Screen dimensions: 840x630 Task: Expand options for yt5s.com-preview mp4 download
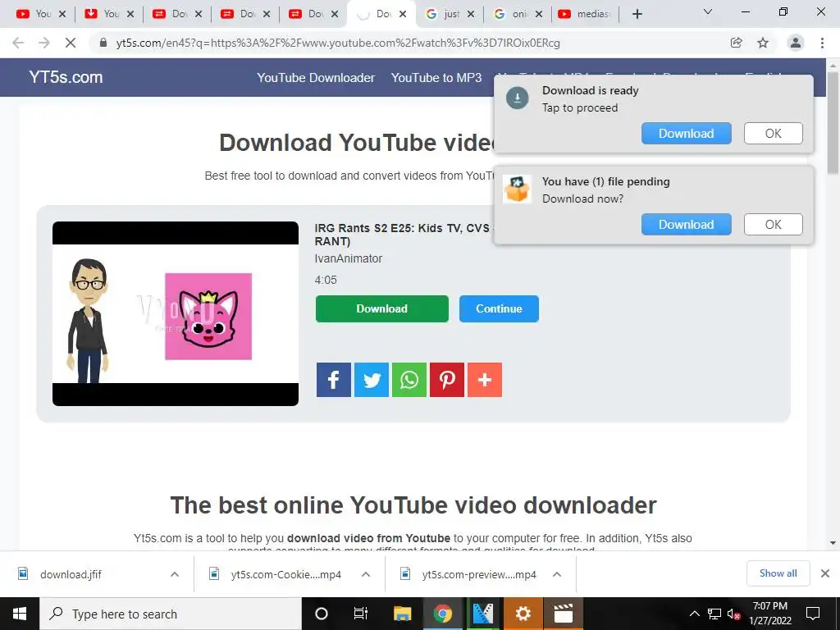click(x=557, y=574)
